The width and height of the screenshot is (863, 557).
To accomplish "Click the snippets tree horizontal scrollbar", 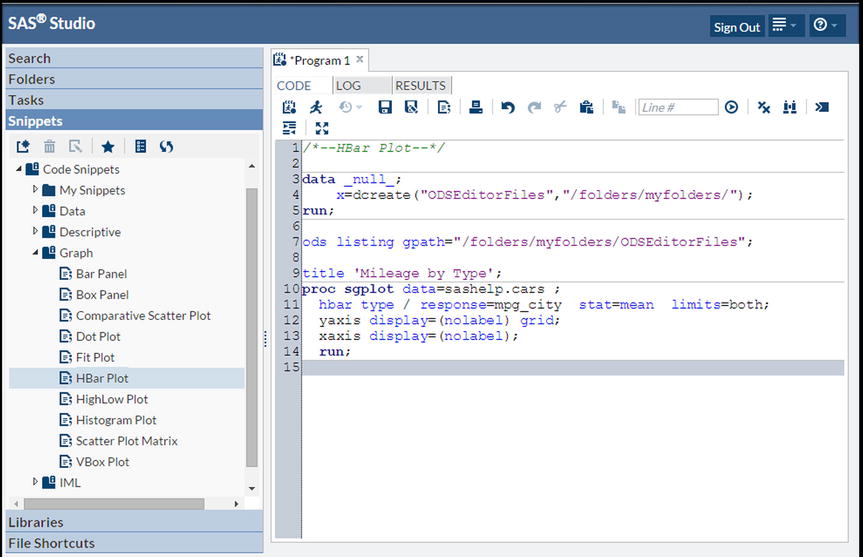I will point(114,504).
